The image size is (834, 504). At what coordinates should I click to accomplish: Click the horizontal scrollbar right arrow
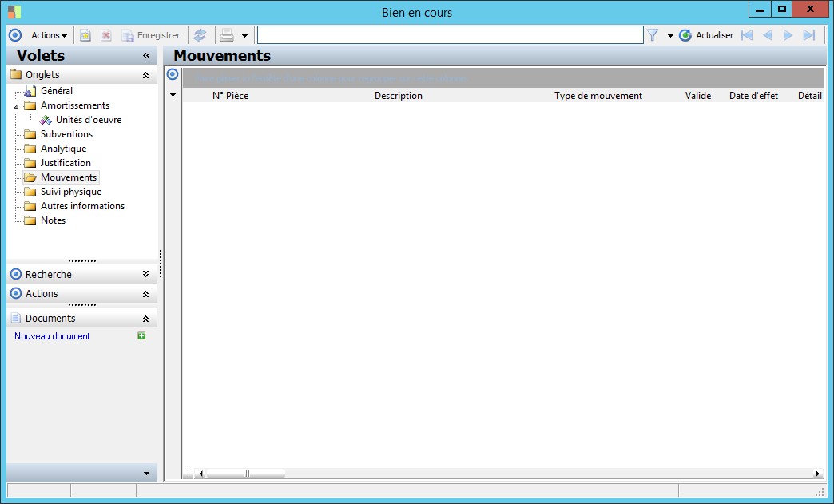817,474
